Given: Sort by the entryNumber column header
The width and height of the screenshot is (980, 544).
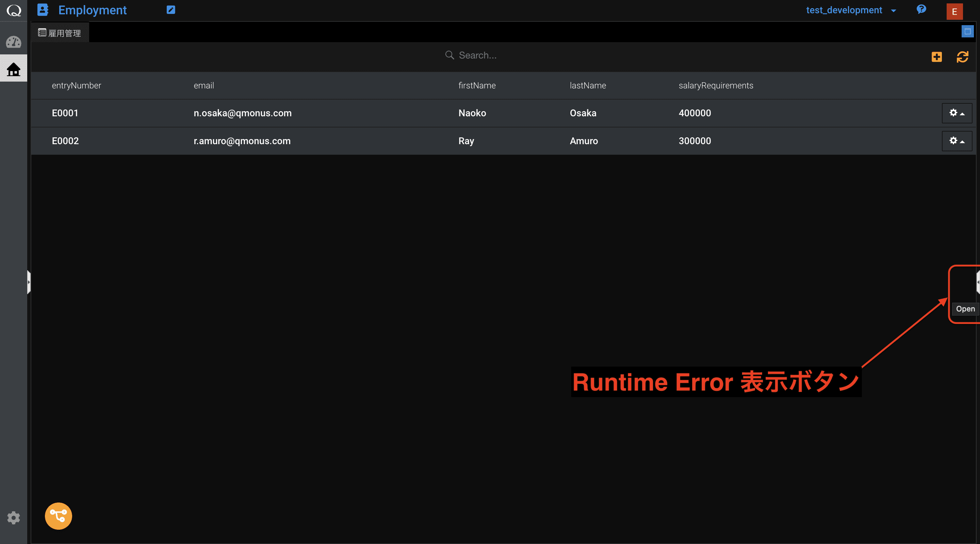Looking at the screenshot, I should tap(77, 86).
